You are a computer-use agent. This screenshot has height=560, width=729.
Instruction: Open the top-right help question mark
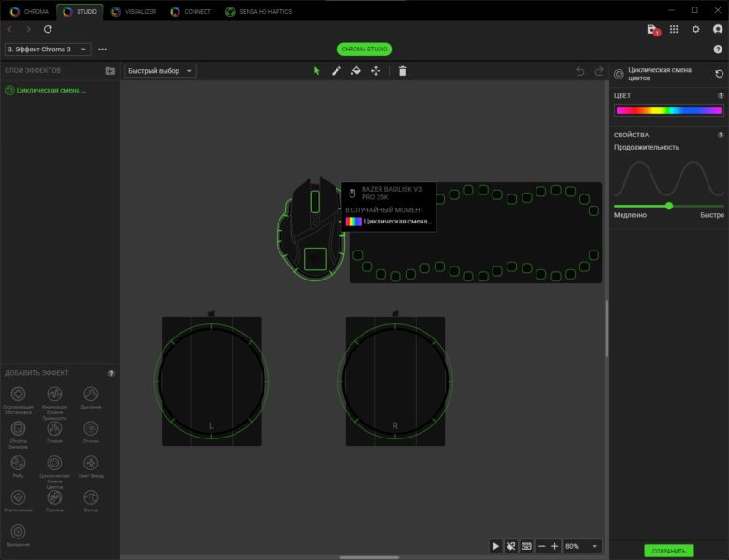718,50
